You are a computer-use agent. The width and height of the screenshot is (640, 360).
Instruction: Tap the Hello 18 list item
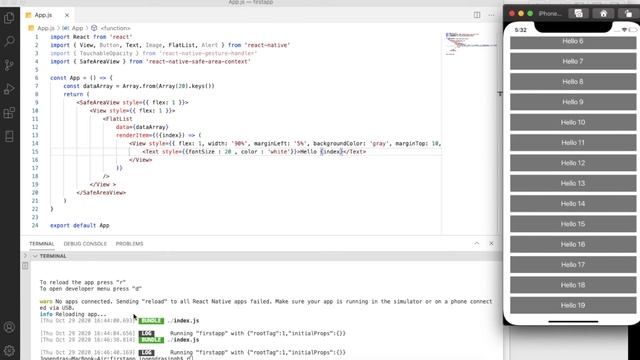573,285
